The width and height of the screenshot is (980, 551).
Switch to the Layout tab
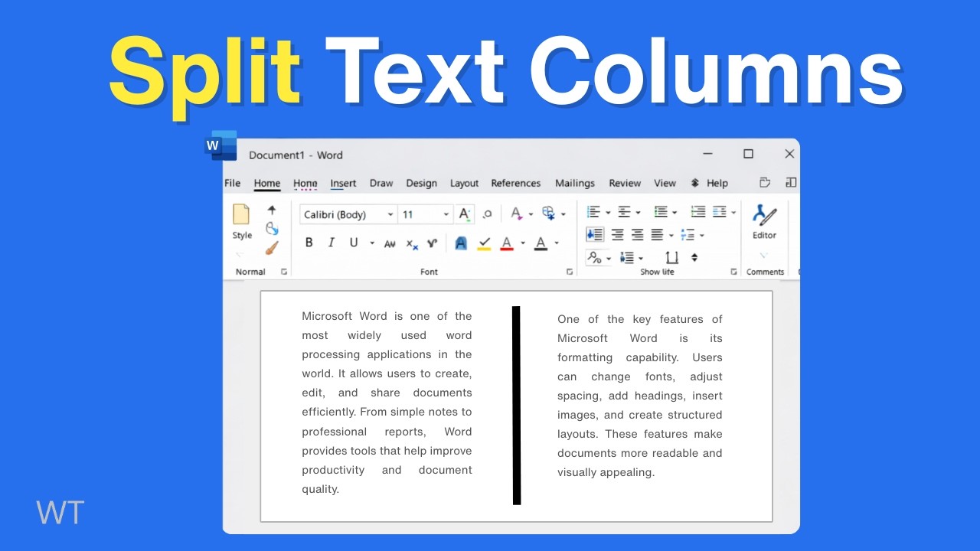[x=464, y=184]
